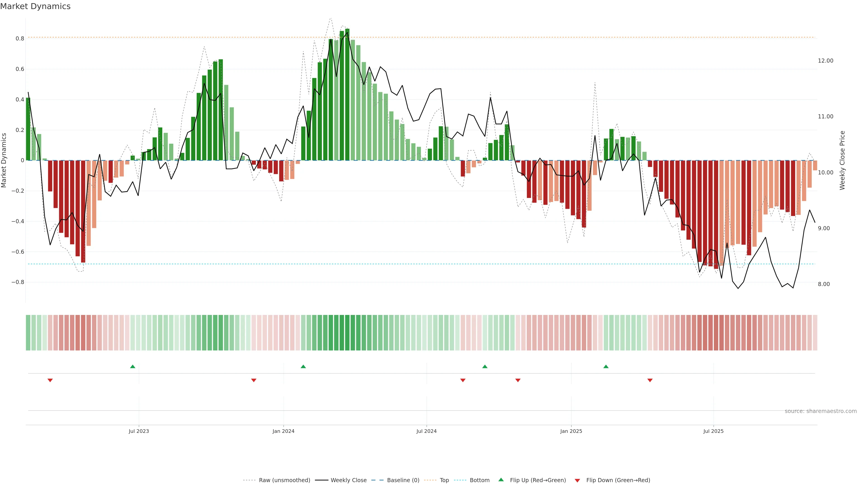Viewport: 868px width, 488px height.
Task: Click the flip-up triangle after Jan 2024
Action: pyautogui.click(x=303, y=366)
